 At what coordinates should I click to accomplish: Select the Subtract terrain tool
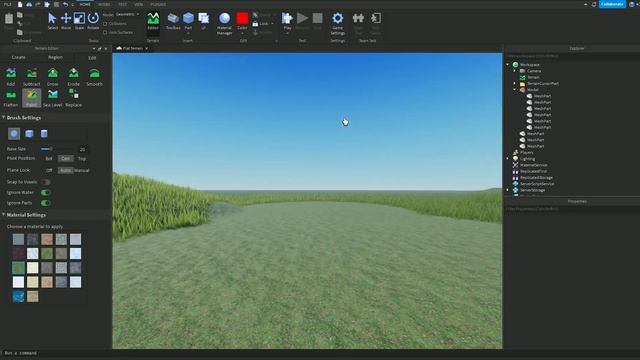click(x=31, y=77)
